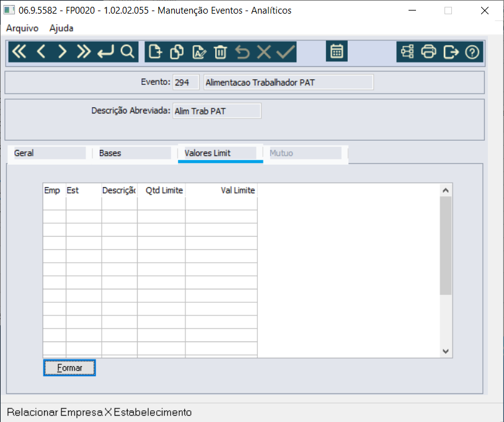This screenshot has width=504, height=422.
Task: Select the disabled Mutuo tab
Action: (x=306, y=153)
